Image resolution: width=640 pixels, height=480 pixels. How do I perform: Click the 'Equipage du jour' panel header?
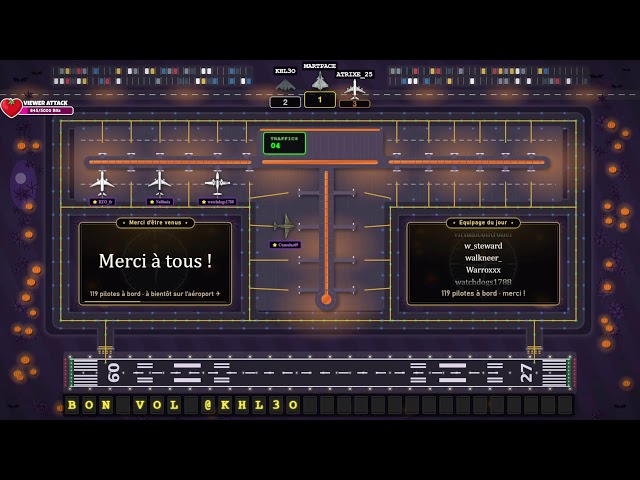point(483,223)
